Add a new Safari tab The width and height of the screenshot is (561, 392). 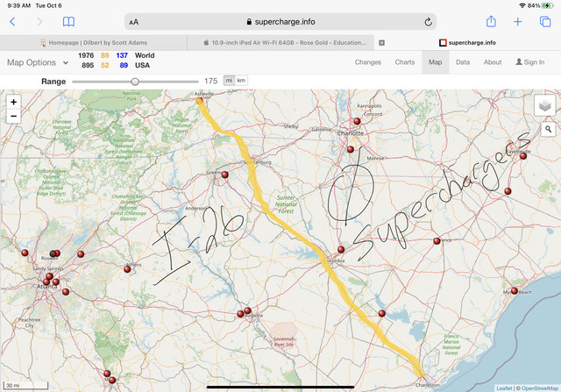[518, 22]
